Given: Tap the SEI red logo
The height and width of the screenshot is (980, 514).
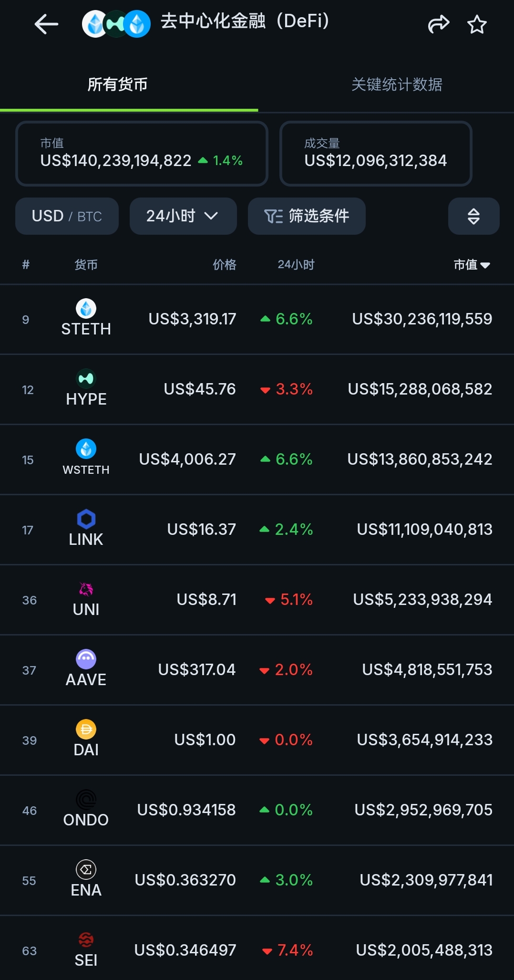Looking at the screenshot, I should coord(86,940).
